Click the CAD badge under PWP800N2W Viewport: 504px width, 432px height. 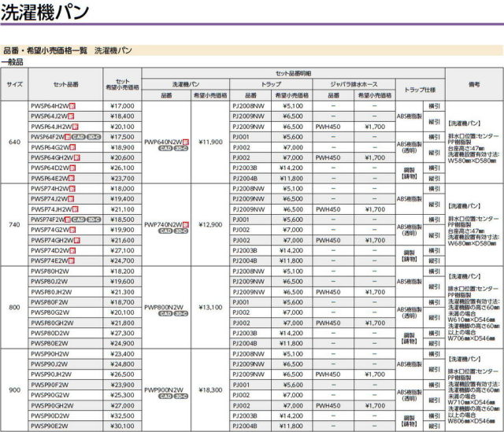pyautogui.click(x=165, y=313)
